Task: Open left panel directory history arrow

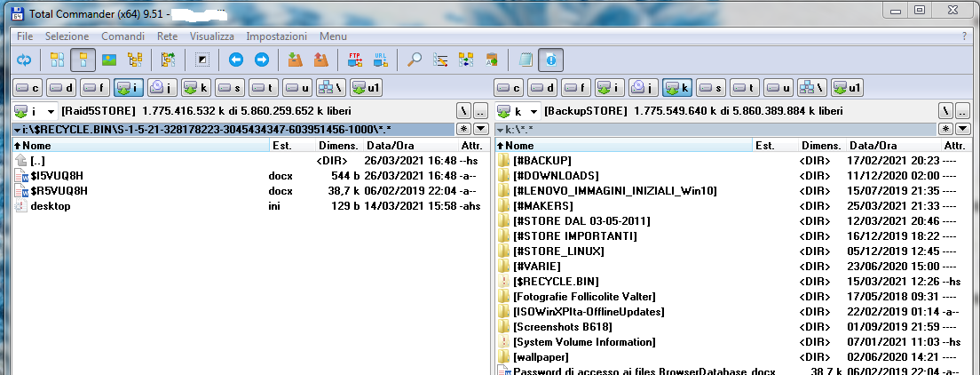Action: tap(480, 129)
